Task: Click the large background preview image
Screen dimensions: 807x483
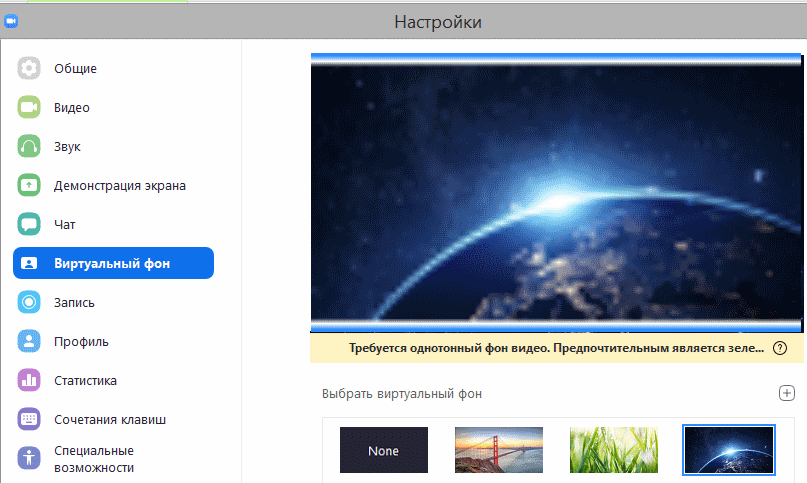Action: point(556,193)
